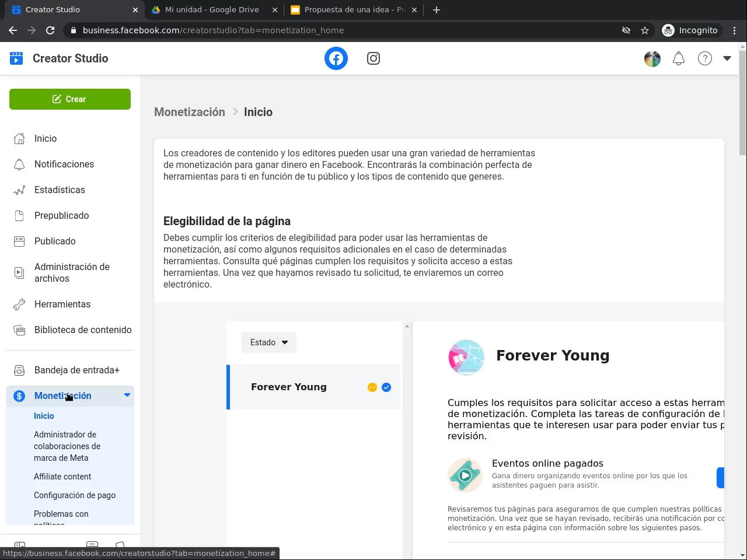Click the green Crear button

tap(70, 99)
